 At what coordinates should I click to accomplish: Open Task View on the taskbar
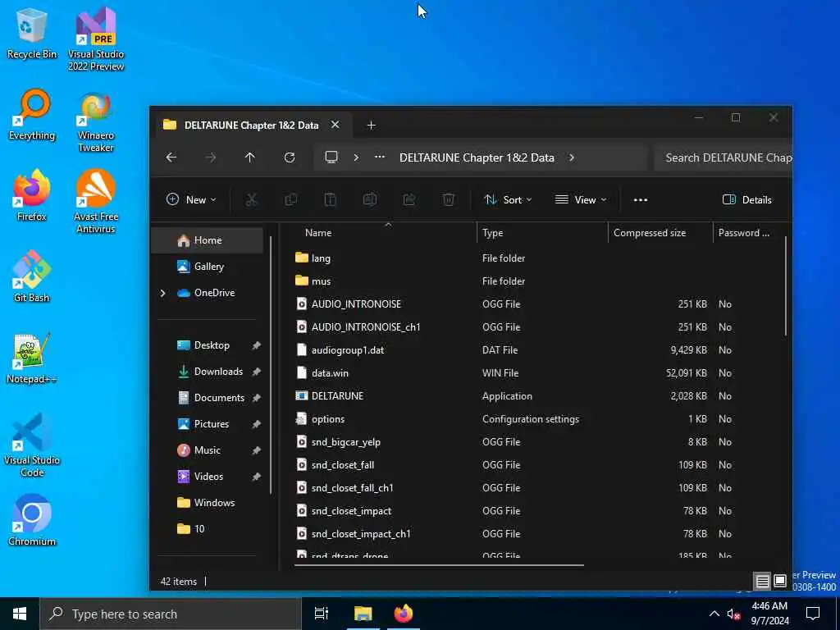point(322,614)
